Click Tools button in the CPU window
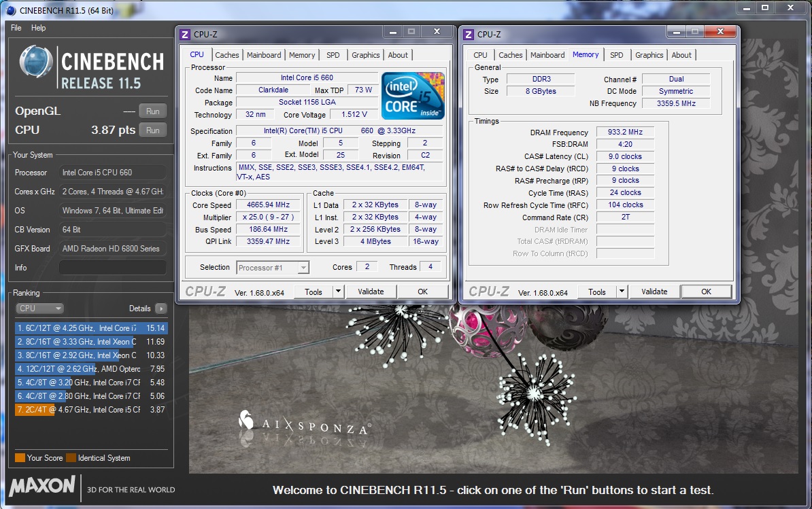812x509 pixels. point(314,292)
